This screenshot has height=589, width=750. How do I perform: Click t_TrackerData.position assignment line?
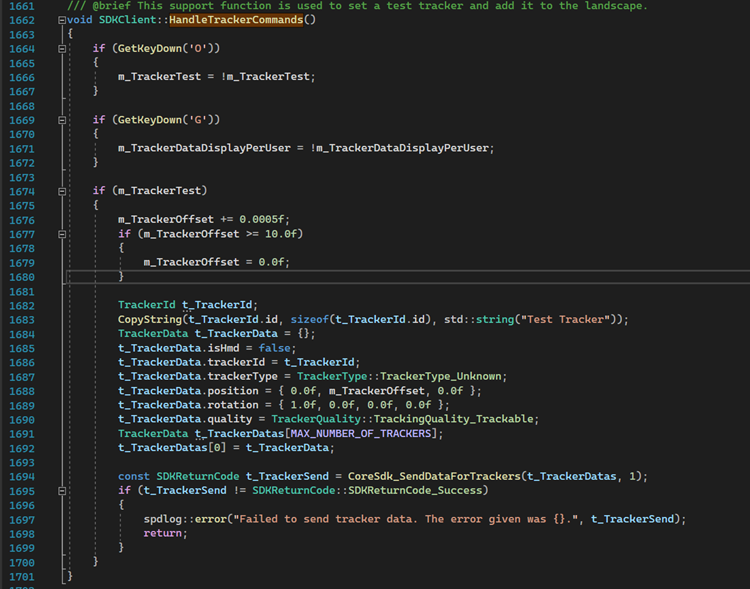[300, 391]
